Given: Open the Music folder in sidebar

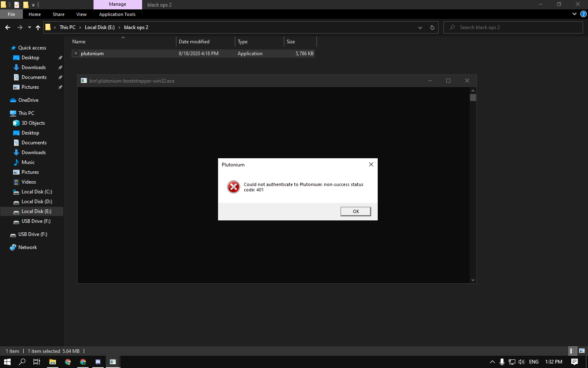Looking at the screenshot, I should [28, 162].
